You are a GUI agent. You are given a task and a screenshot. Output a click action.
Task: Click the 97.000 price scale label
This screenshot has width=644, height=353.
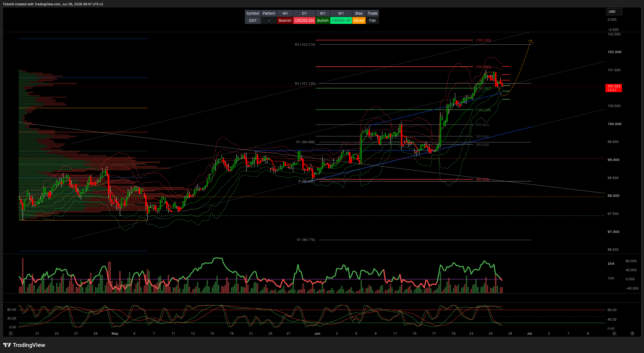pyautogui.click(x=613, y=232)
